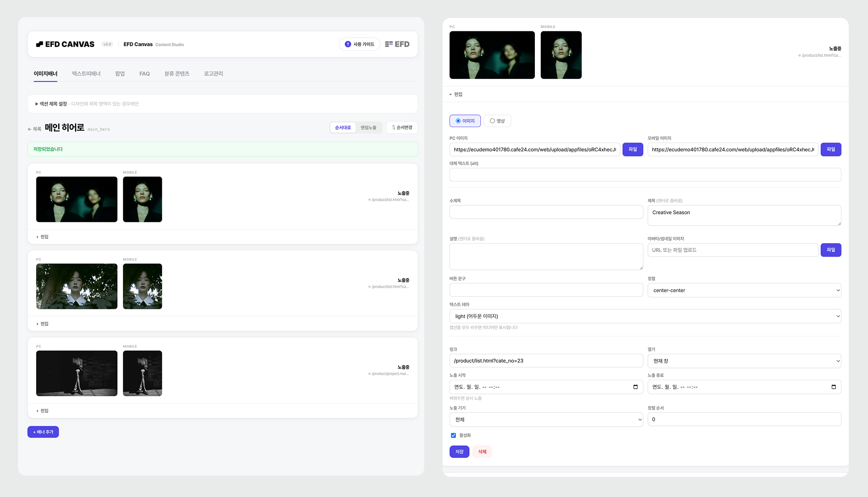Select the 이미지 radio option
The height and width of the screenshot is (497, 868).
pos(465,121)
